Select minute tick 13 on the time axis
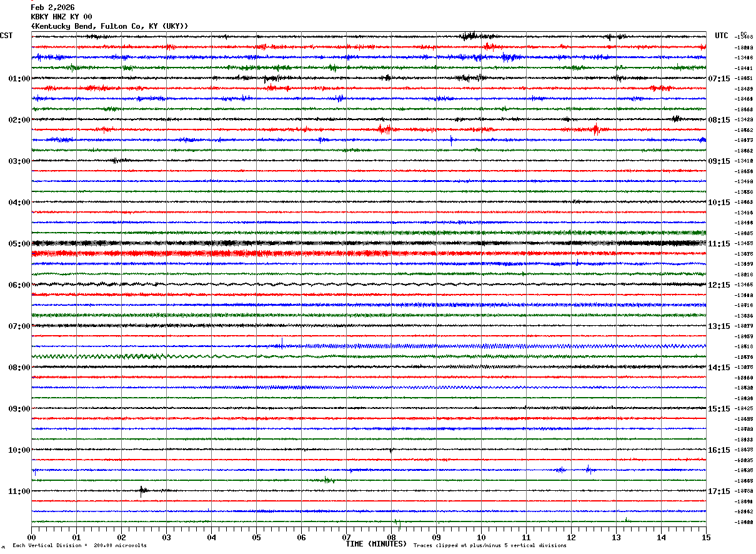Viewport: 756px width, 554px height. (x=617, y=537)
